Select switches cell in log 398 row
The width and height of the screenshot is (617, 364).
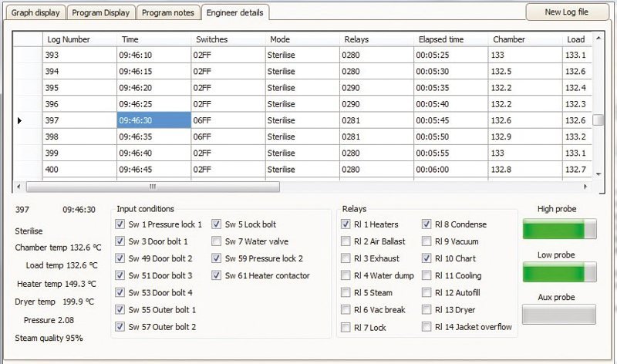(x=228, y=136)
